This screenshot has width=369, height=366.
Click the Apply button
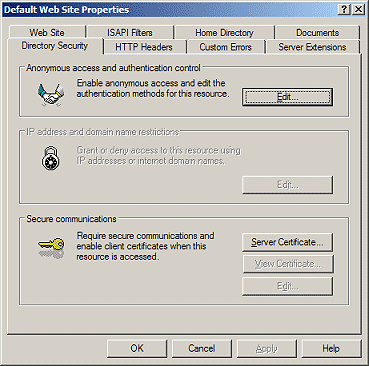tap(267, 348)
